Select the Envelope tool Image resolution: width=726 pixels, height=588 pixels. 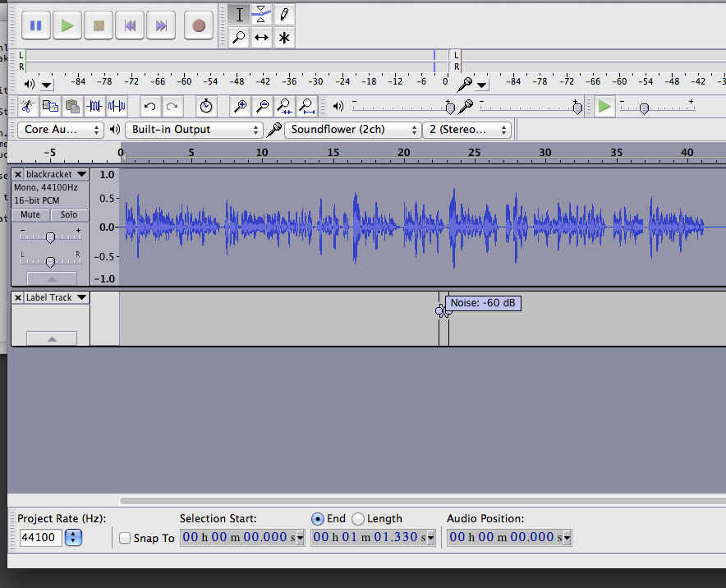pyautogui.click(x=261, y=14)
